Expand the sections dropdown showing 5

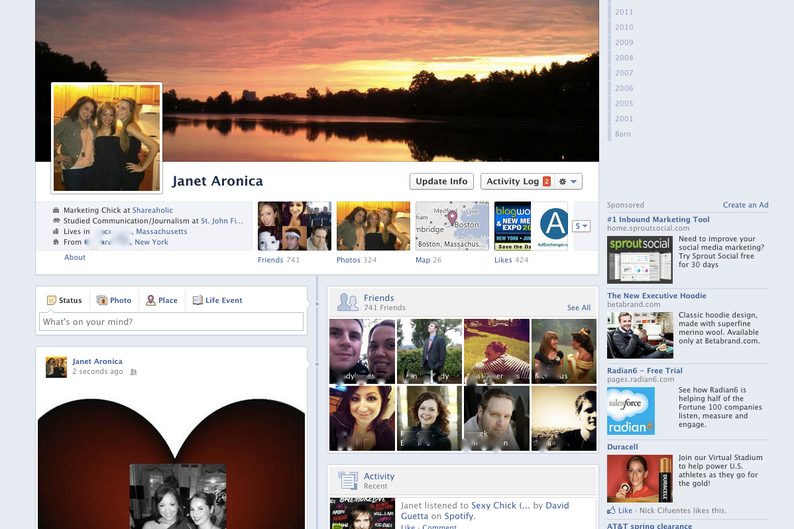tap(581, 226)
